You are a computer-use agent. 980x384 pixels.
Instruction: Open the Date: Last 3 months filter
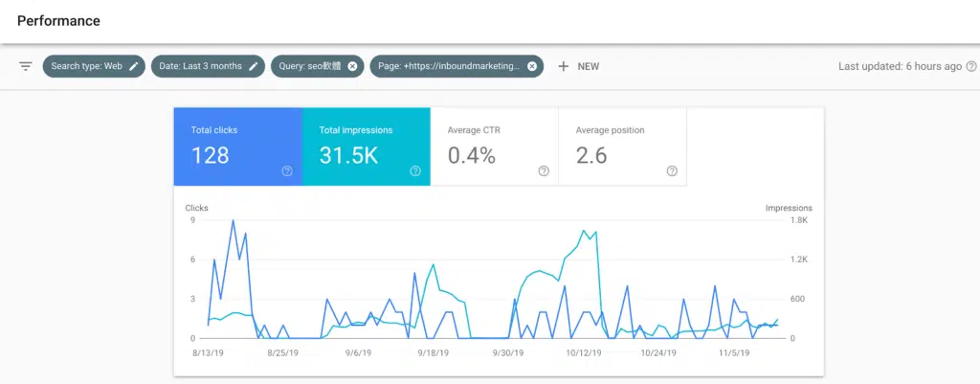click(x=208, y=66)
